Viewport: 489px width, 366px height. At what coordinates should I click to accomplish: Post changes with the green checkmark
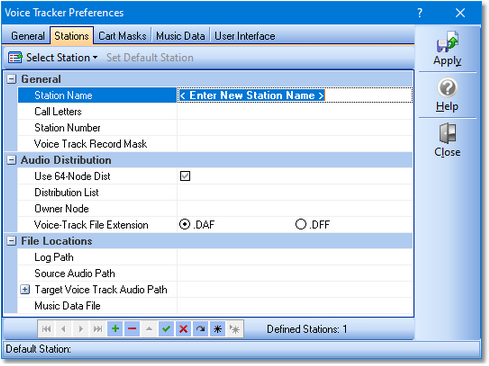166,329
